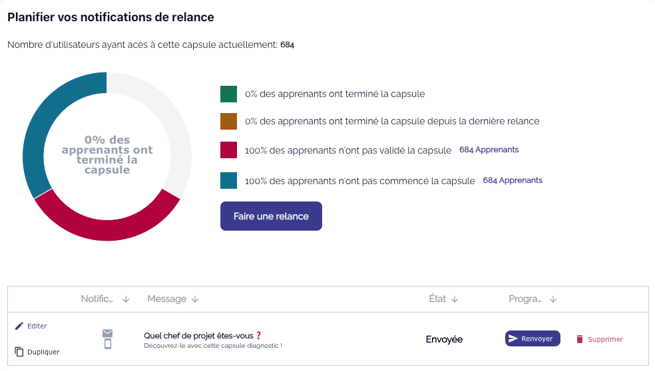This screenshot has height=371, width=655.
Task: Click the legend text 100% n'ont pas commencé la capsule
Action: tap(360, 181)
